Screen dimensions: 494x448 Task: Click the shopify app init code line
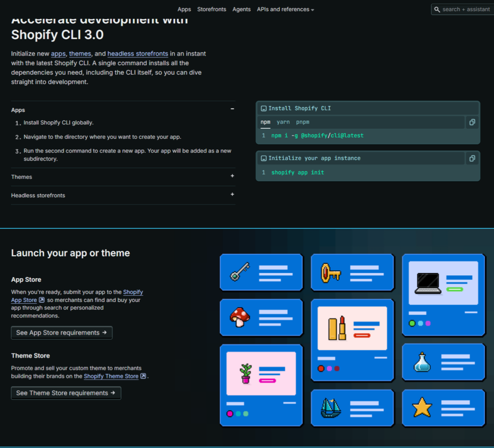coord(297,173)
